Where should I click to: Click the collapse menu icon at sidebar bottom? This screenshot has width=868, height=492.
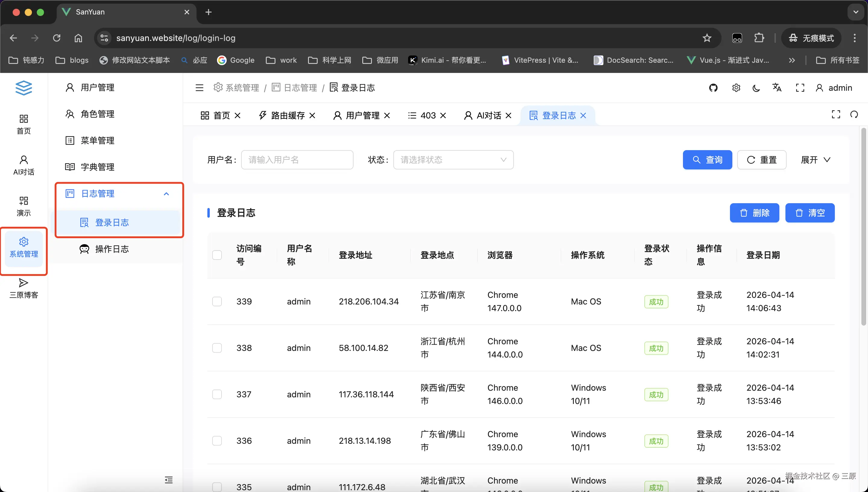pyautogui.click(x=168, y=480)
